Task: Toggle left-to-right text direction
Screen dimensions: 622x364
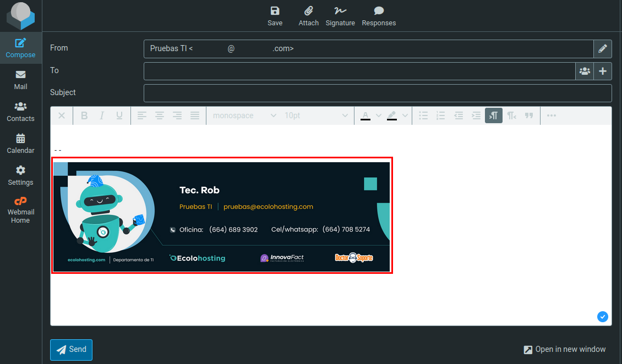Action: click(494, 115)
